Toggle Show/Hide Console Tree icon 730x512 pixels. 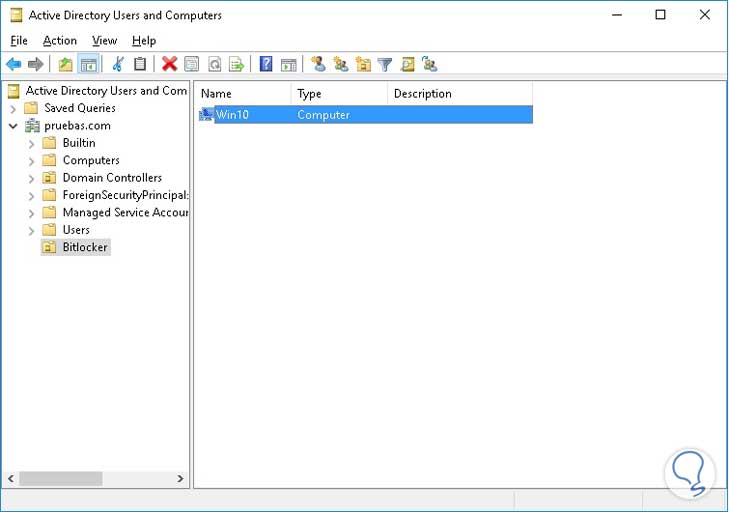[88, 64]
